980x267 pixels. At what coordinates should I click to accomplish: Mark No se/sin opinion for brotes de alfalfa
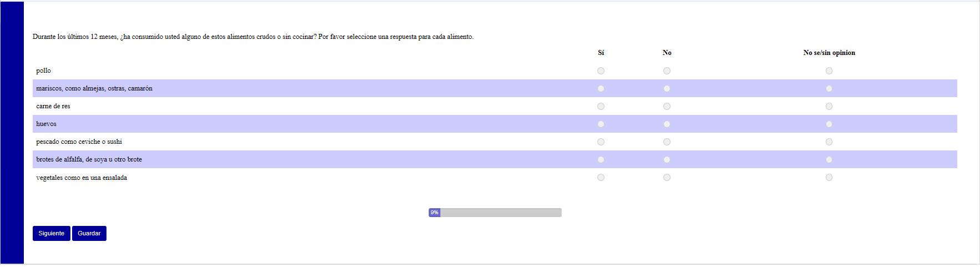point(829,160)
